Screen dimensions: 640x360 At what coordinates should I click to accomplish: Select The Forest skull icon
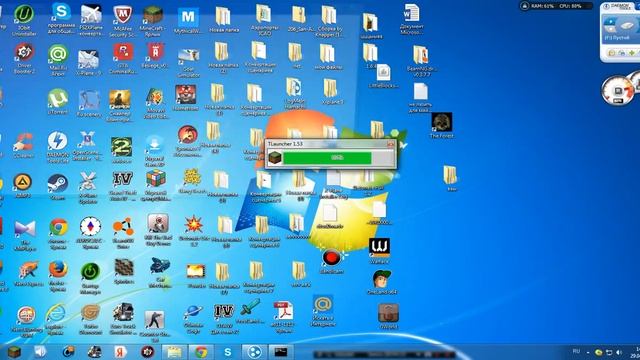[x=442, y=122]
